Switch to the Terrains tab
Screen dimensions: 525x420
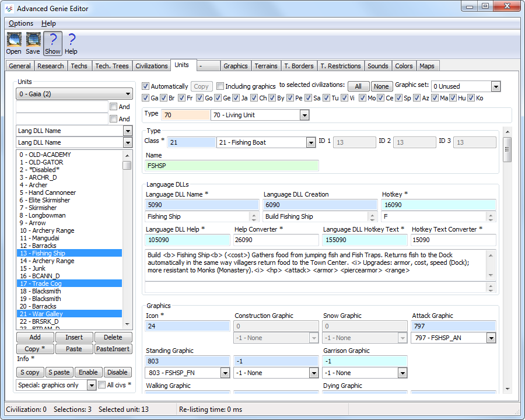pos(266,66)
